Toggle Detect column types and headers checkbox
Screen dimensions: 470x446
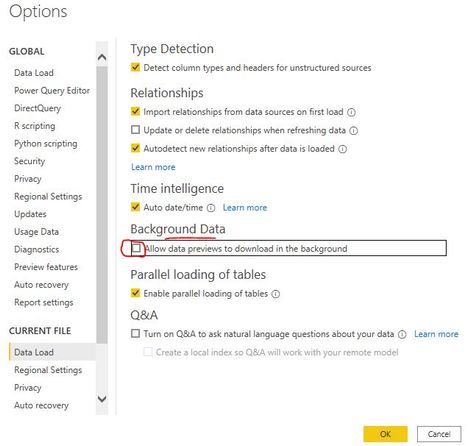[135, 67]
